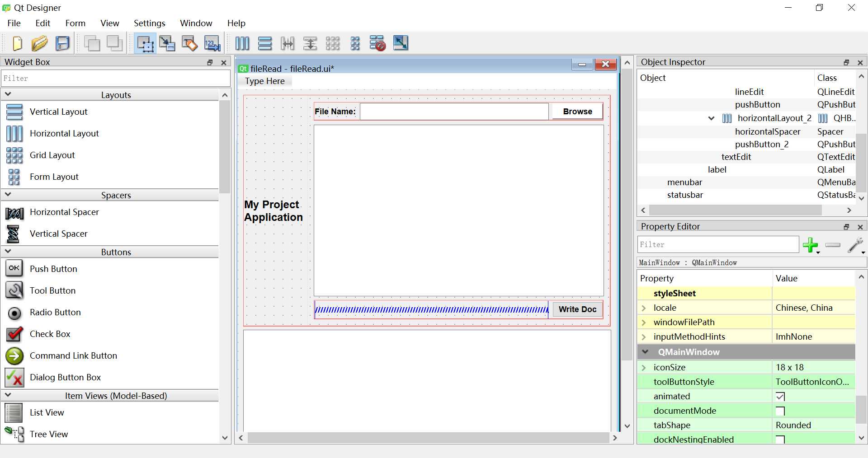The width and height of the screenshot is (868, 458).
Task: Expand the locale property
Action: (x=644, y=308)
